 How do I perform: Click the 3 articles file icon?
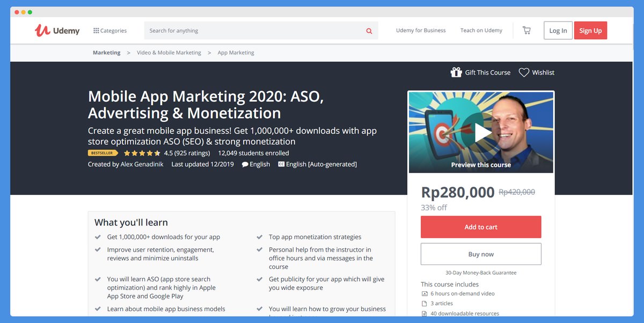(x=425, y=304)
